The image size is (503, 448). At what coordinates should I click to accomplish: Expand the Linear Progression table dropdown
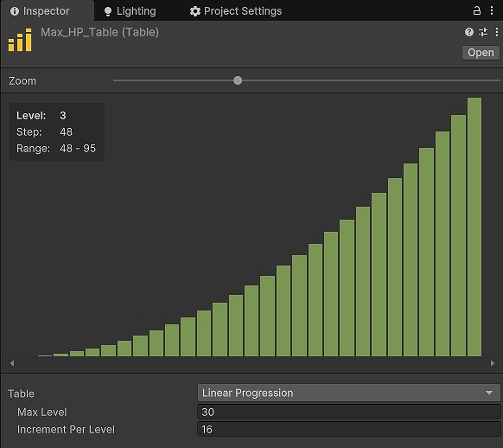click(348, 393)
